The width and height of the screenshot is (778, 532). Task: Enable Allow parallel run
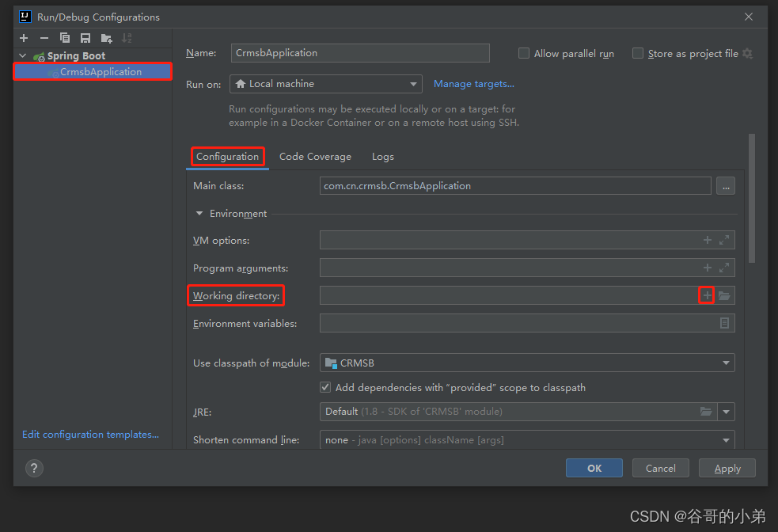click(x=524, y=53)
